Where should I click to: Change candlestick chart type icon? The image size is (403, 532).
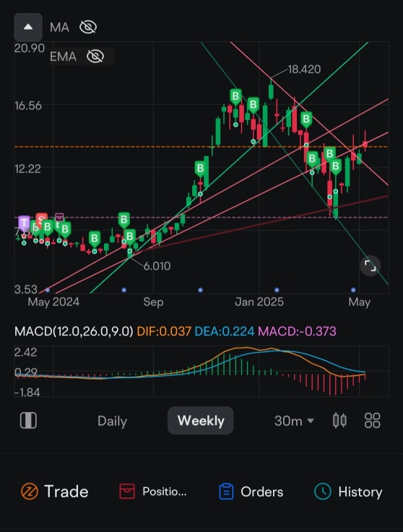point(339,421)
